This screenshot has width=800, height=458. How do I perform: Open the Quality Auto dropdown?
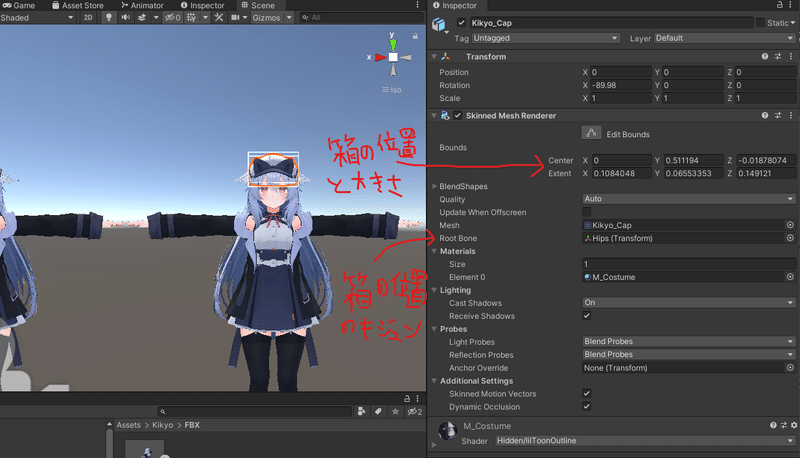pos(689,199)
